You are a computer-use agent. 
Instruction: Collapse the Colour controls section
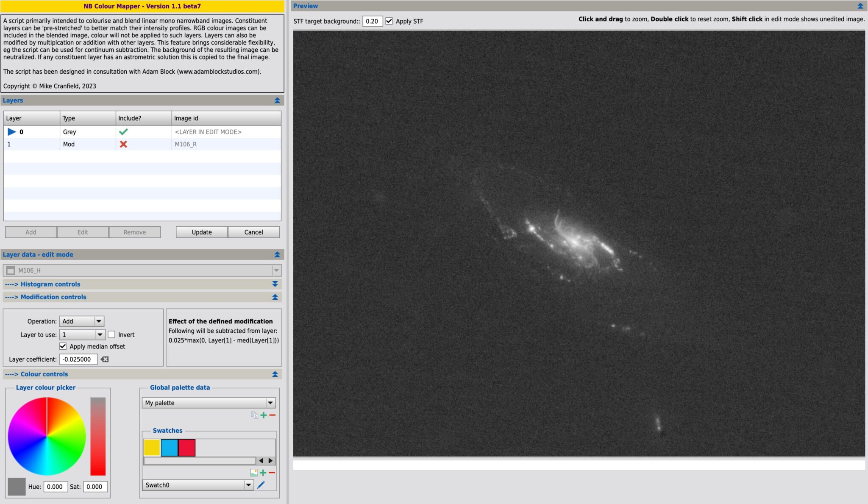coord(275,374)
